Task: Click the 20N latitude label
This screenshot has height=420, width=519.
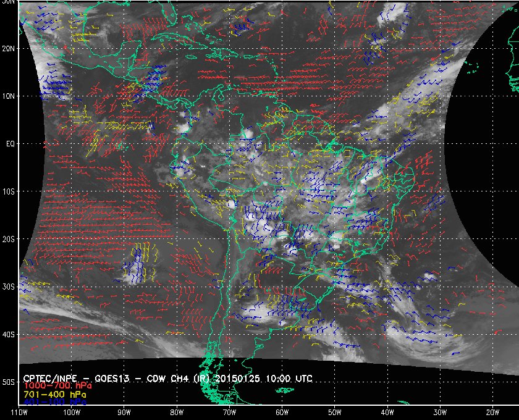Action: pyautogui.click(x=8, y=49)
